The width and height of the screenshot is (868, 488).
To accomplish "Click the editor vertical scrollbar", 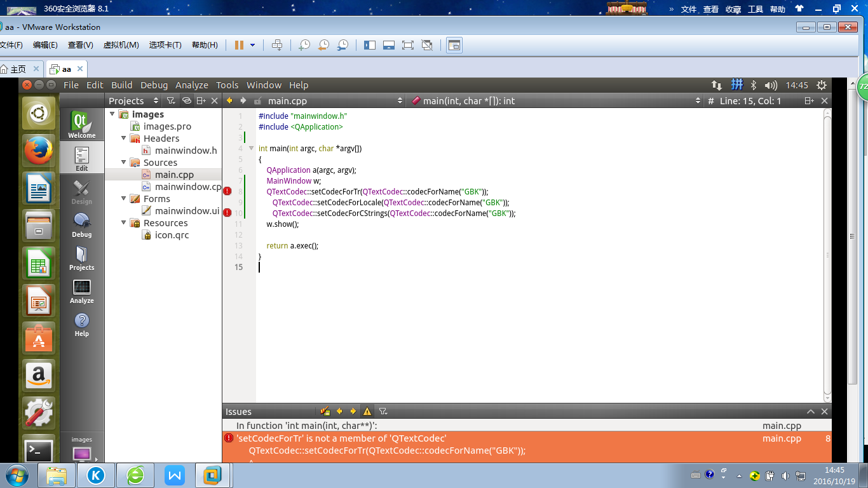I will [827, 254].
